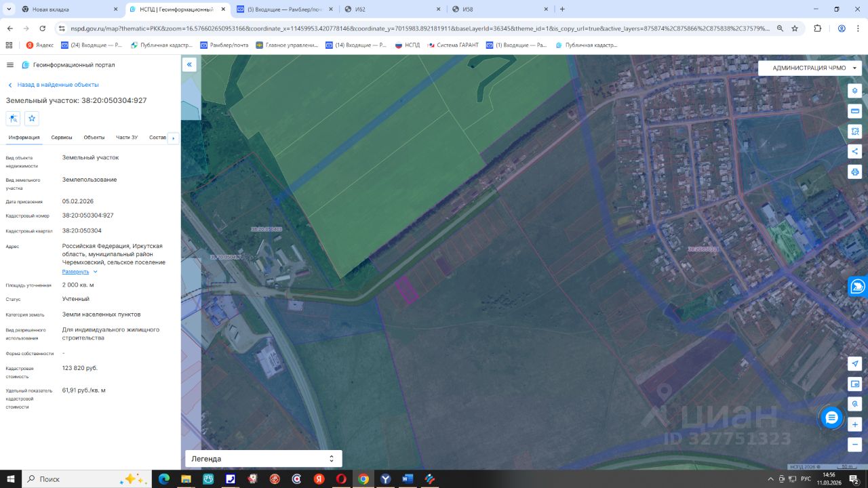Switch to the И62 browser tab
This screenshot has width=868, height=488.
pyautogui.click(x=392, y=9)
